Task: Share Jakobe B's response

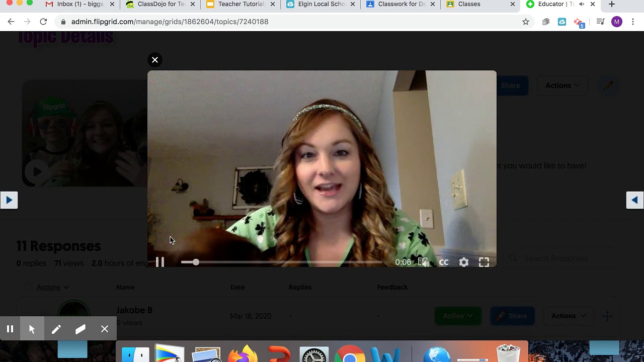Action: tap(512, 316)
